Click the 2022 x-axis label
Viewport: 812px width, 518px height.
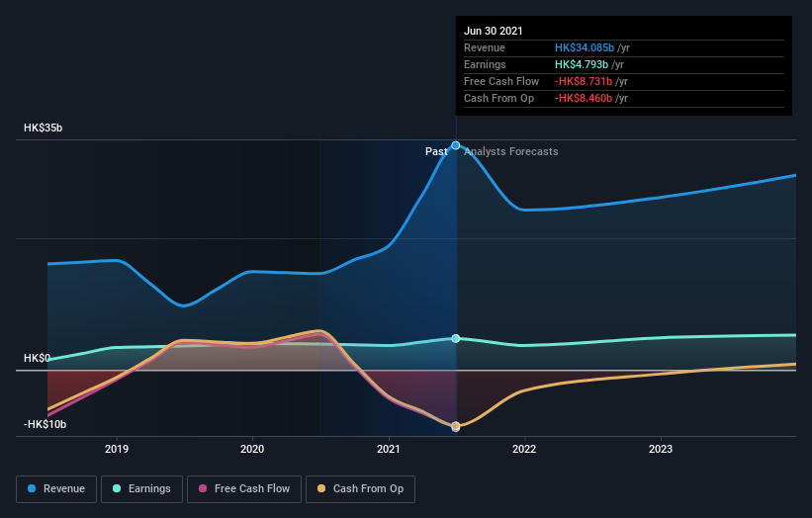[524, 449]
